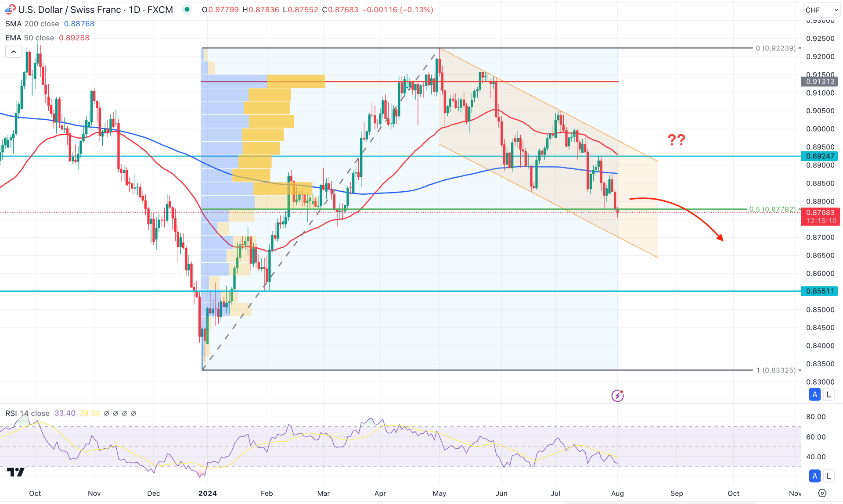This screenshot has width=843, height=504.
Task: Click the Oct label at left of time axis
Action: (35, 493)
